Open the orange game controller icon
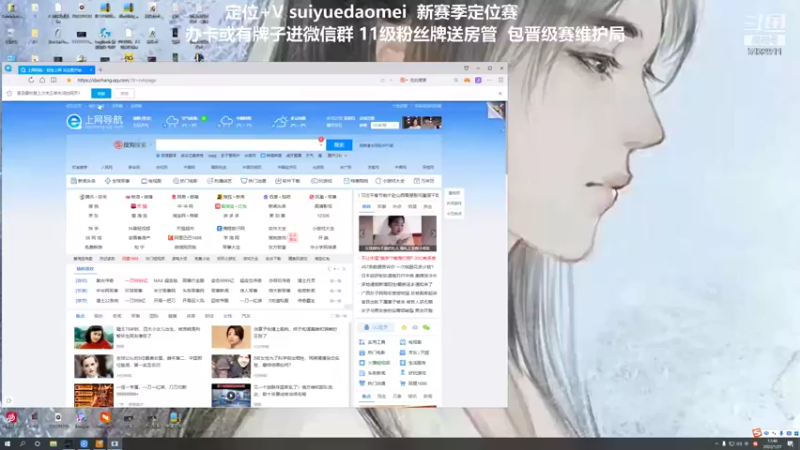The image size is (800, 450). click(467, 80)
